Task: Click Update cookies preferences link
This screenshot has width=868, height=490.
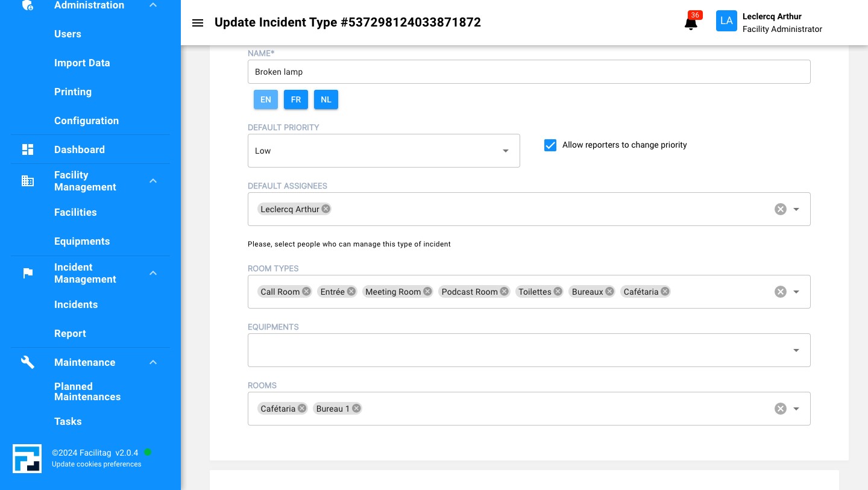Action: tap(96, 464)
